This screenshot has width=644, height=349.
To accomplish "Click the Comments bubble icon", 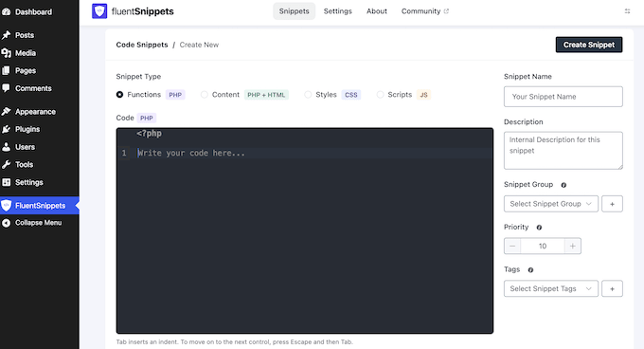I will coord(7,88).
